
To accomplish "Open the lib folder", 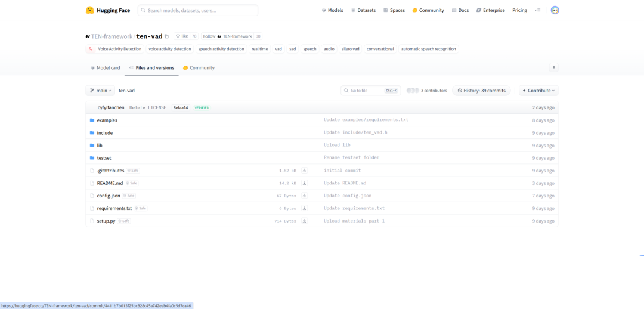I will [100, 146].
